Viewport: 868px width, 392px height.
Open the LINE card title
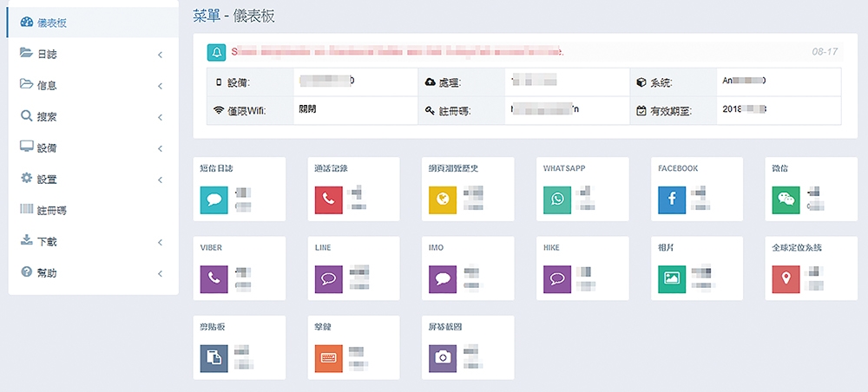pyautogui.click(x=323, y=248)
